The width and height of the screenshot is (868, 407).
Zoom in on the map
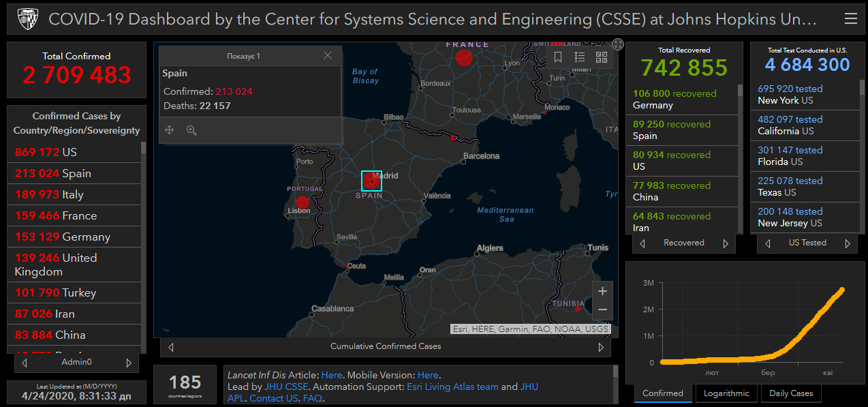pyautogui.click(x=602, y=291)
